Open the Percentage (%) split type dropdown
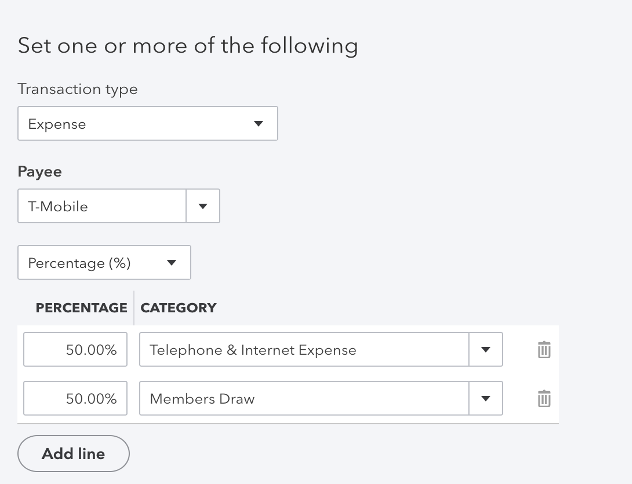The image size is (632, 484). [x=104, y=263]
